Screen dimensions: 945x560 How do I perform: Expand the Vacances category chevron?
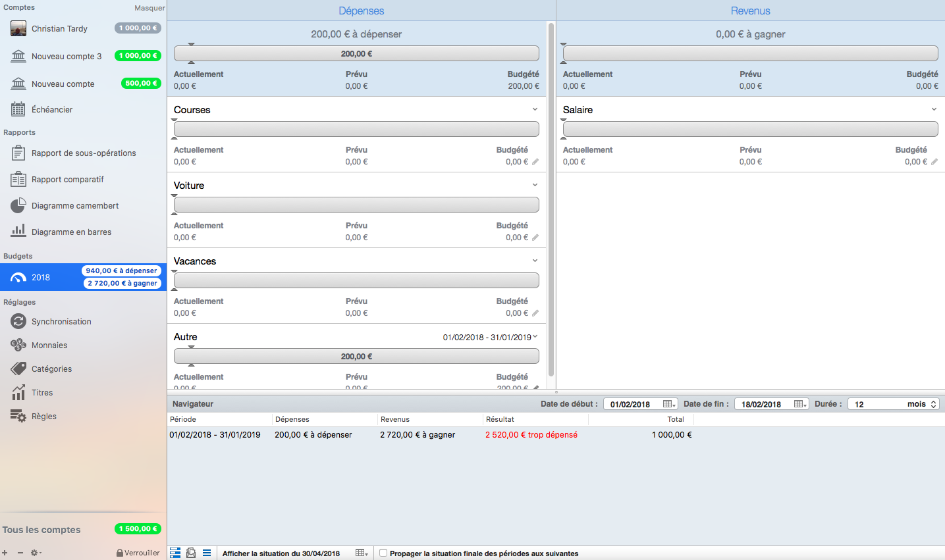535,261
